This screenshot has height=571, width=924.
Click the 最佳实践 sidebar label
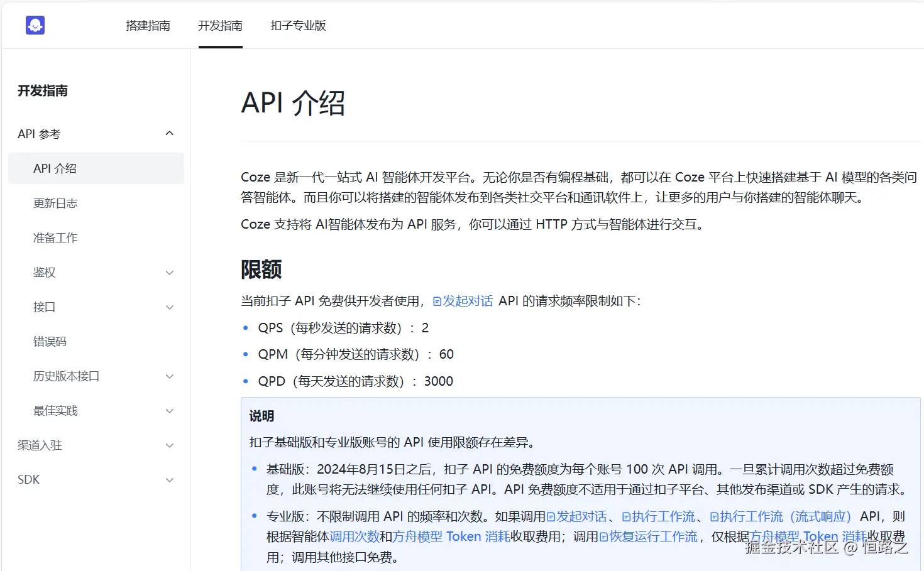coord(55,410)
